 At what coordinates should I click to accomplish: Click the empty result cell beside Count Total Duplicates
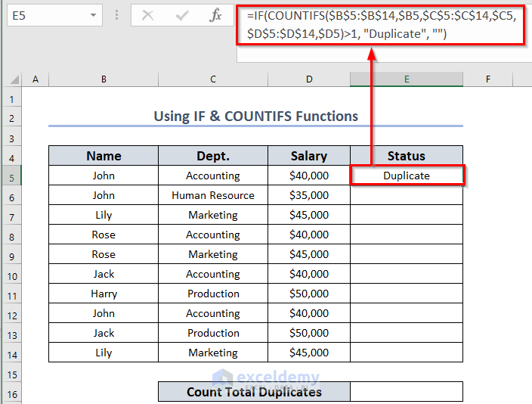[x=407, y=392]
